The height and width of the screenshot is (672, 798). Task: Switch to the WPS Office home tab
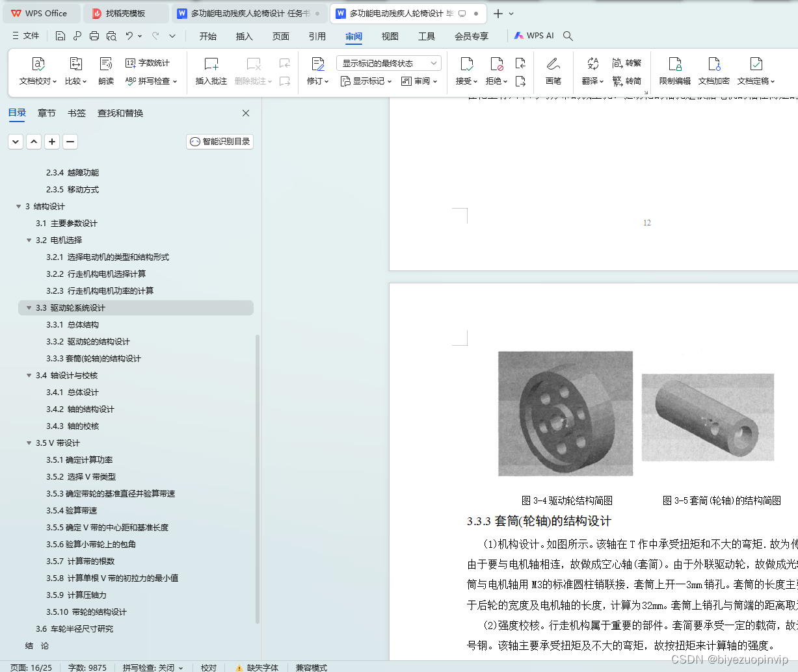click(x=40, y=13)
